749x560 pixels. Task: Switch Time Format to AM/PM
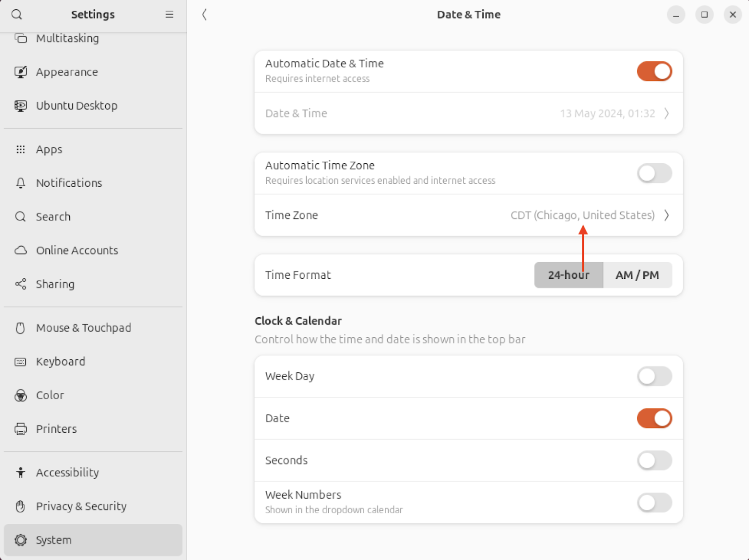pos(637,275)
